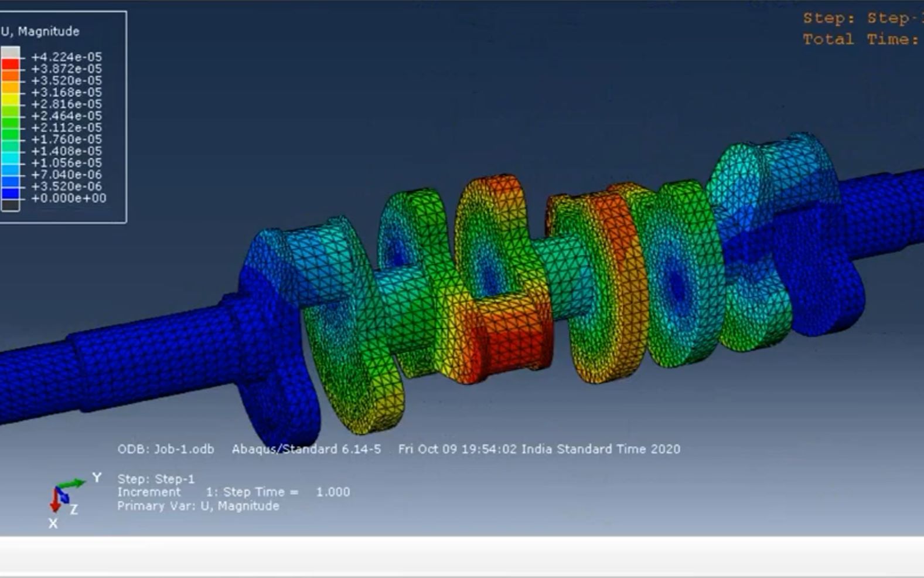The width and height of the screenshot is (924, 578).
Task: Click legend value +3.872e-05
Action: pyautogui.click(x=66, y=69)
